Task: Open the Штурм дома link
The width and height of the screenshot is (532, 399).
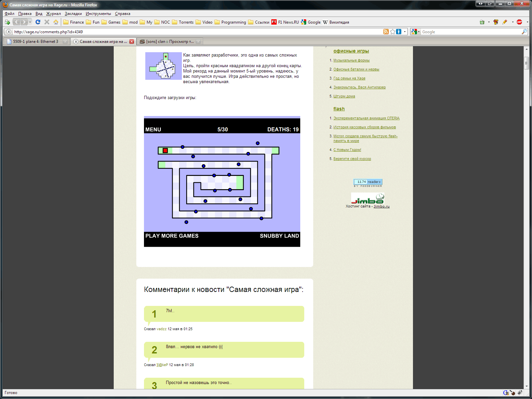Action: (x=344, y=96)
